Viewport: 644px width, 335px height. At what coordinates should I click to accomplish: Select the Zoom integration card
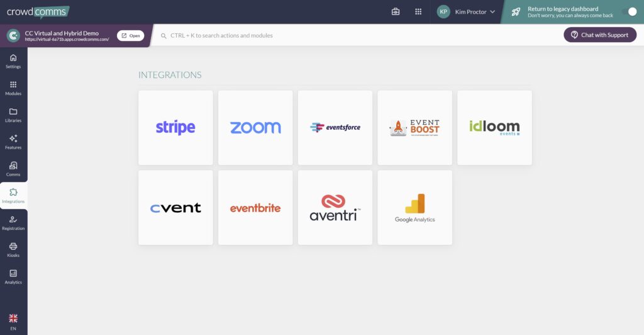point(255,128)
